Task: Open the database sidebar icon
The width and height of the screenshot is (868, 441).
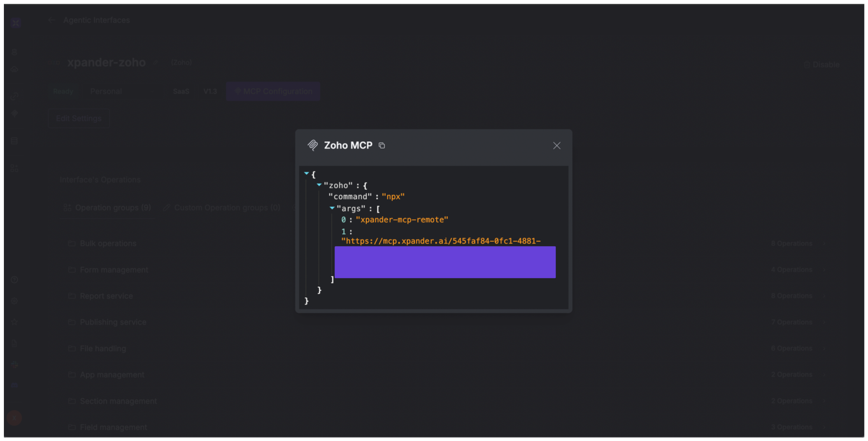Action: click(x=14, y=141)
